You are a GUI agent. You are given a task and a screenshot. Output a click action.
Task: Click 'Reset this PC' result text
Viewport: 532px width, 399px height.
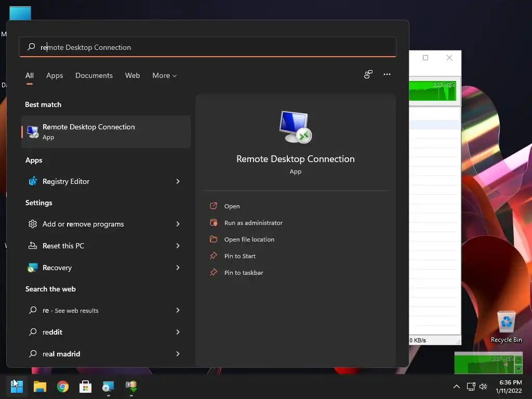(63, 246)
